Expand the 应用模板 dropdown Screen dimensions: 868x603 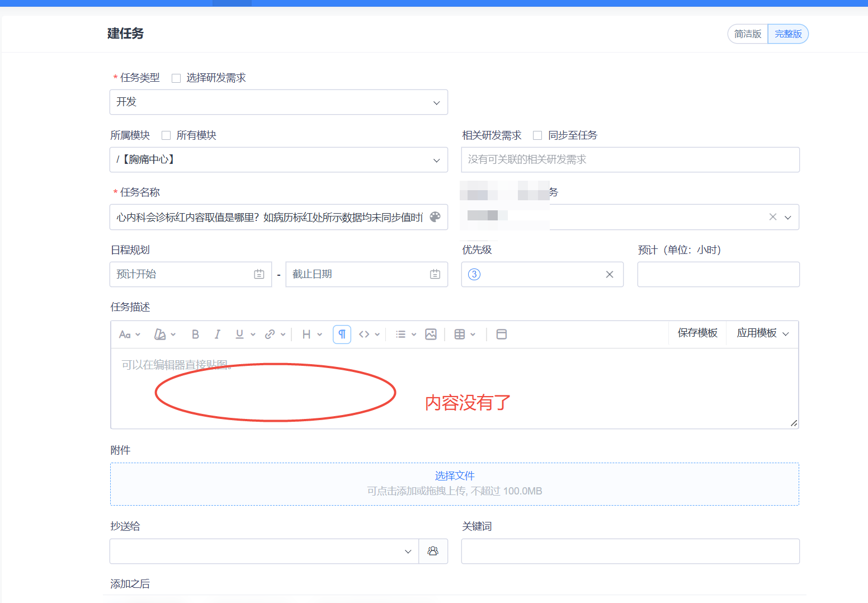[x=763, y=333]
